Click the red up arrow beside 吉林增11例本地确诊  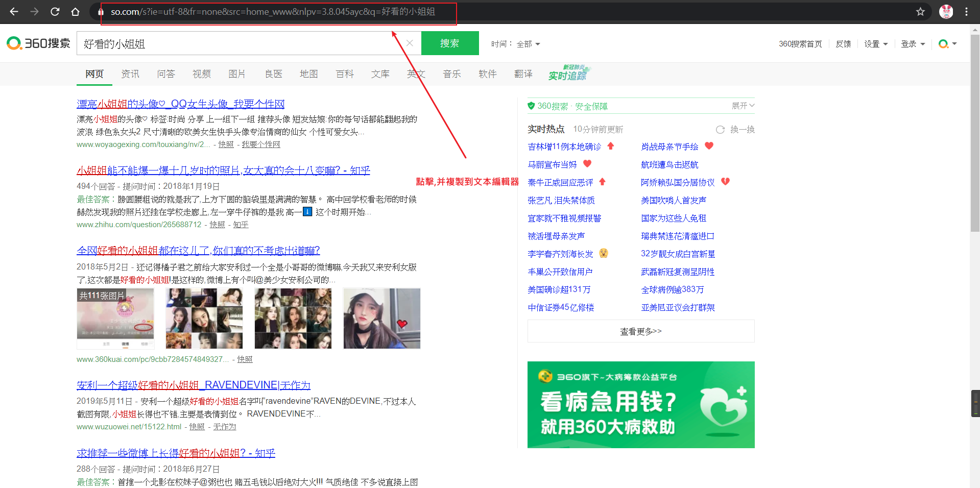pyautogui.click(x=610, y=146)
